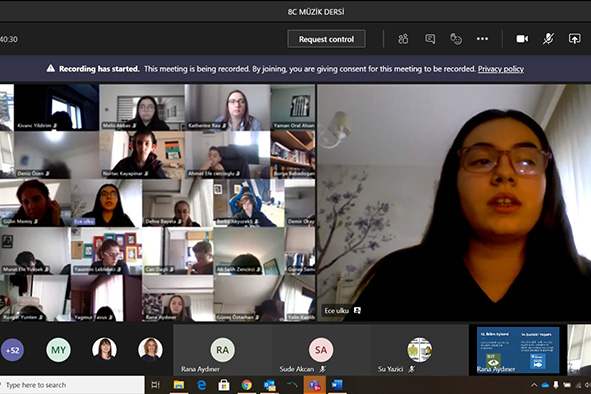Expand hidden system tray icons chevron

(534, 385)
